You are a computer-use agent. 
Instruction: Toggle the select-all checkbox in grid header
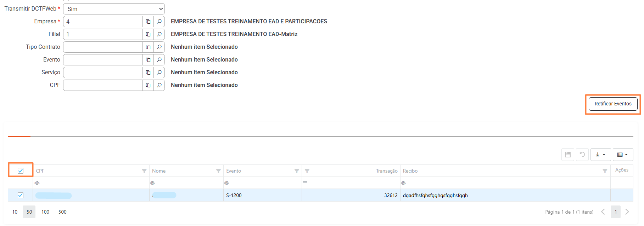click(21, 171)
